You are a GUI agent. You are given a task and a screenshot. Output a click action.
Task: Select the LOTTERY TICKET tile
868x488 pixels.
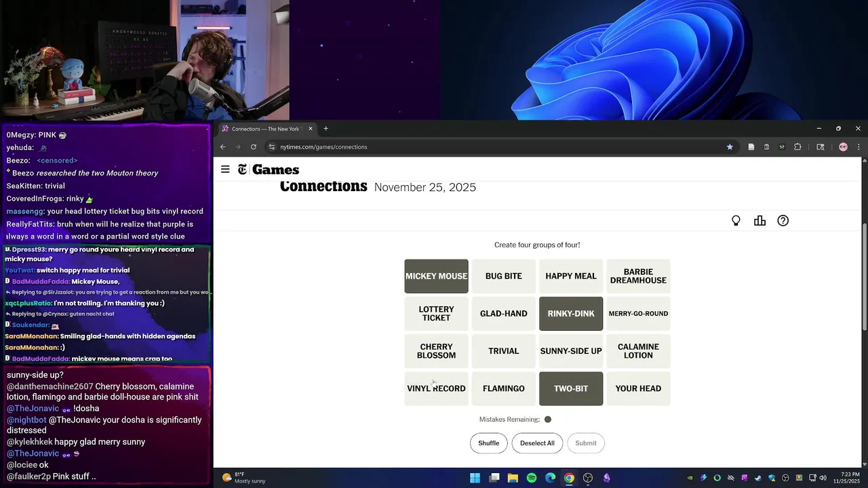(x=436, y=314)
